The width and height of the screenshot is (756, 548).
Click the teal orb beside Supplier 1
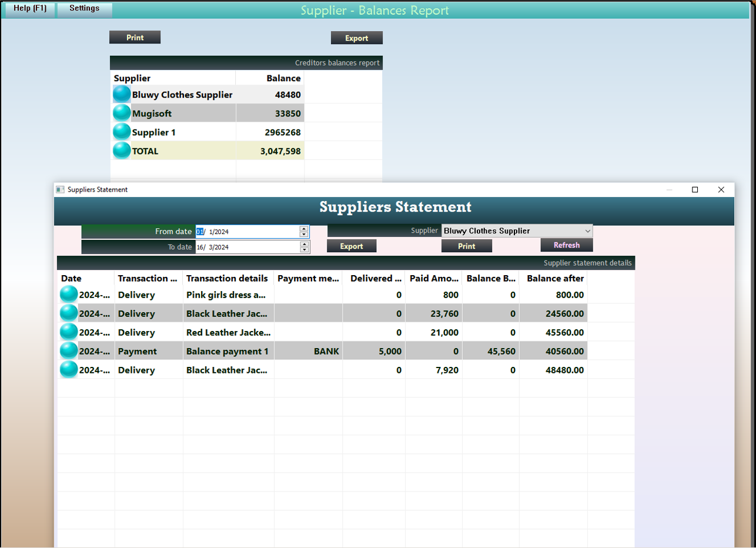tap(122, 132)
